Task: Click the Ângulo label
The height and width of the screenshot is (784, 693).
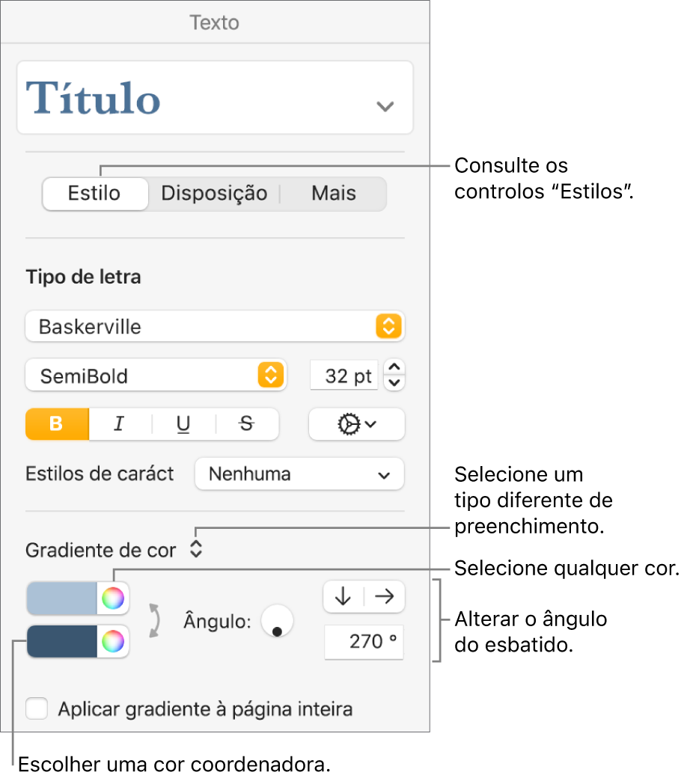Action: tap(217, 621)
